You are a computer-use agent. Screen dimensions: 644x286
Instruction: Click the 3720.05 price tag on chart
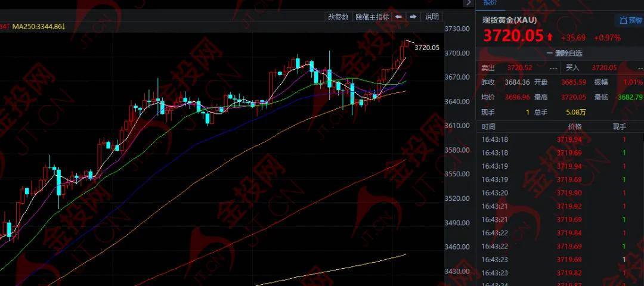pyautogui.click(x=427, y=48)
